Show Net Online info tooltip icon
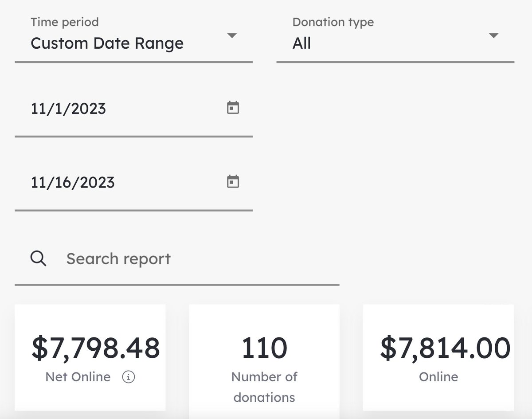Image resolution: width=532 pixels, height=419 pixels. 129,377
